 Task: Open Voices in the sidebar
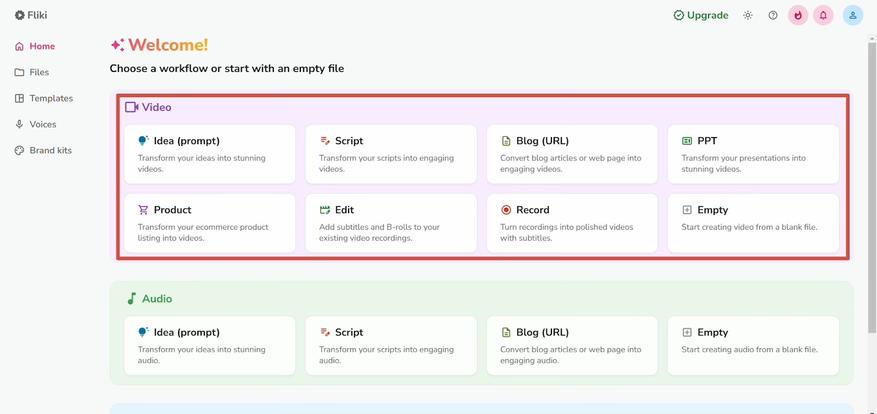click(x=35, y=124)
